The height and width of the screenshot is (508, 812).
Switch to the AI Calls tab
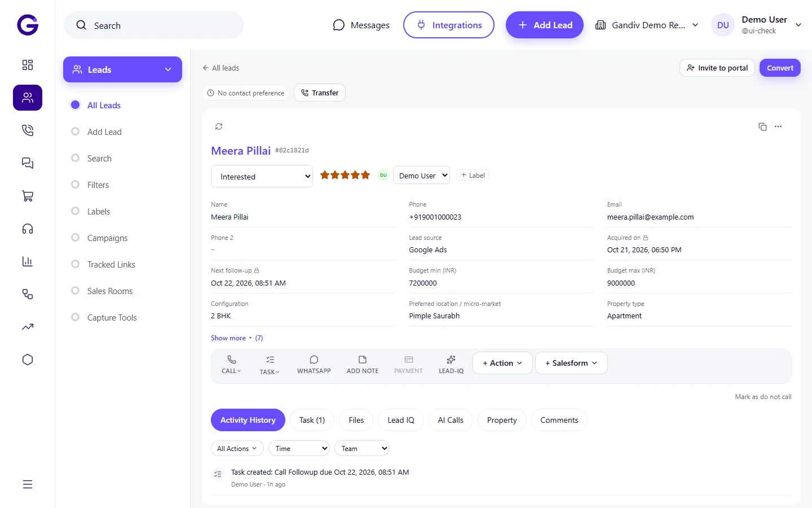pos(451,420)
